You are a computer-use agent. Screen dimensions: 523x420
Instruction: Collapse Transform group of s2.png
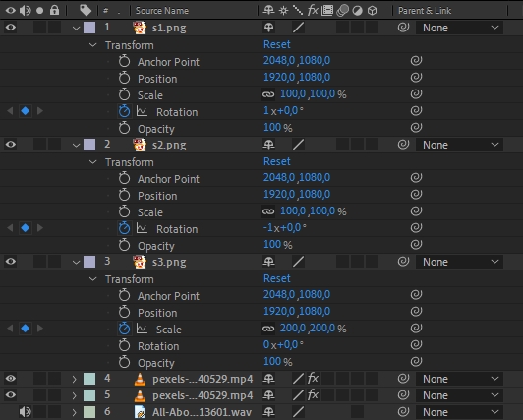[93, 162]
